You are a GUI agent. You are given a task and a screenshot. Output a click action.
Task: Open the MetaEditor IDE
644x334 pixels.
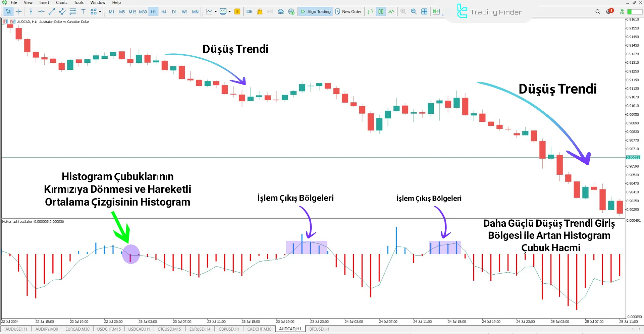click(249, 12)
